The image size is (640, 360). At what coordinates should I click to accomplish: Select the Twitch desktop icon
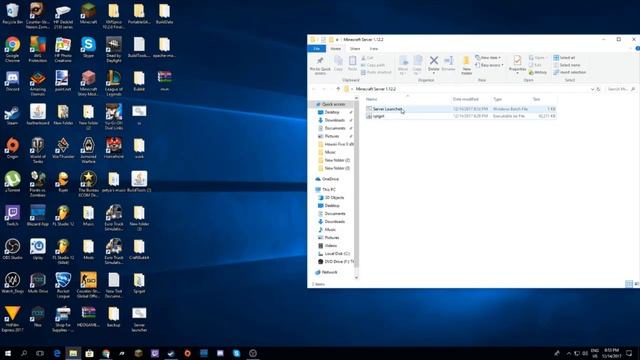(x=12, y=216)
